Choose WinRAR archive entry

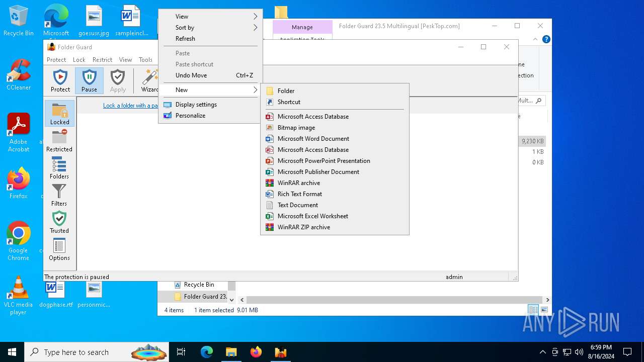point(335,183)
